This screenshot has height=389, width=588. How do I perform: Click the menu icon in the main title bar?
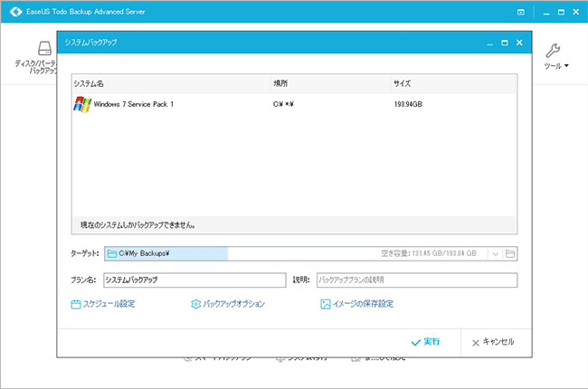(x=521, y=12)
